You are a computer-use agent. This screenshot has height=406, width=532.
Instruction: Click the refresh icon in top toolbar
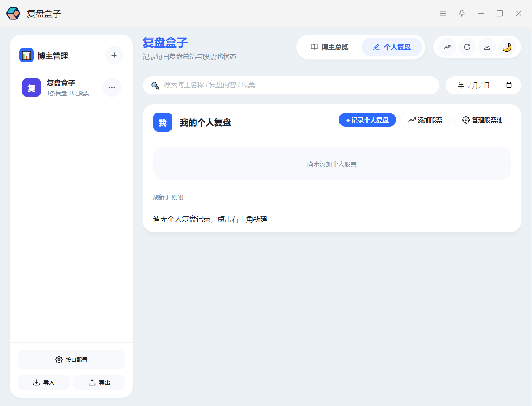pos(467,47)
